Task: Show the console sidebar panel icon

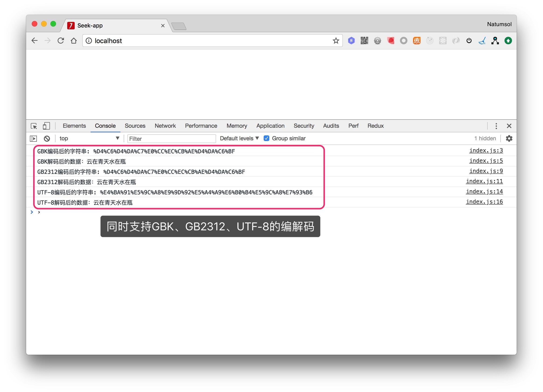Action: coord(33,138)
